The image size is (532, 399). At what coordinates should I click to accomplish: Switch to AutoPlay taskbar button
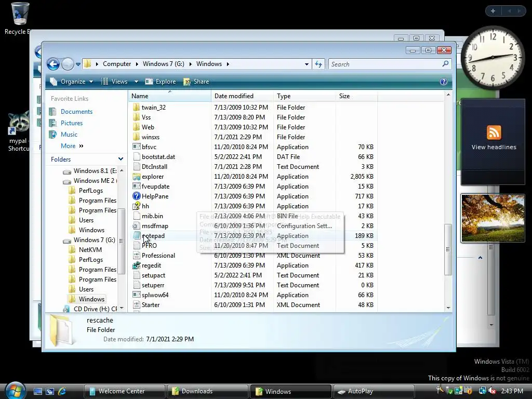coord(373,391)
